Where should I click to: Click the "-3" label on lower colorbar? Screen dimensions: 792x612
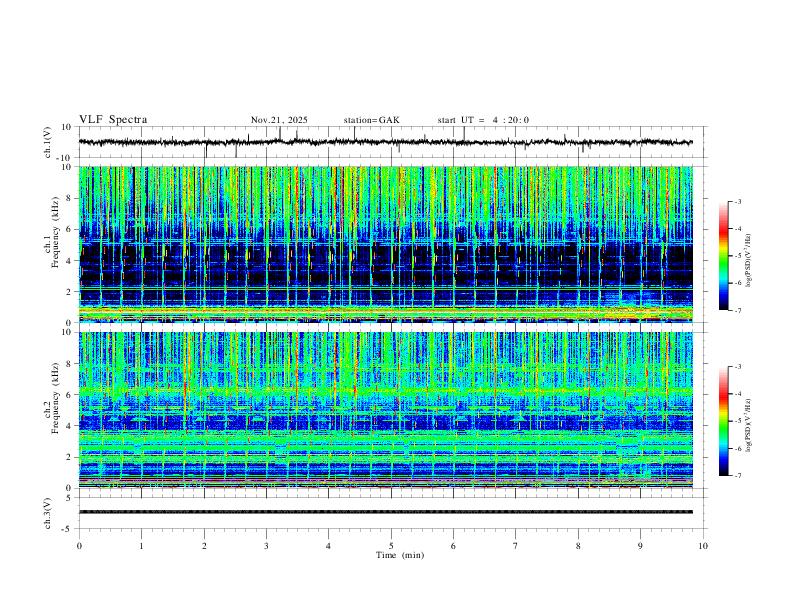[x=738, y=367]
